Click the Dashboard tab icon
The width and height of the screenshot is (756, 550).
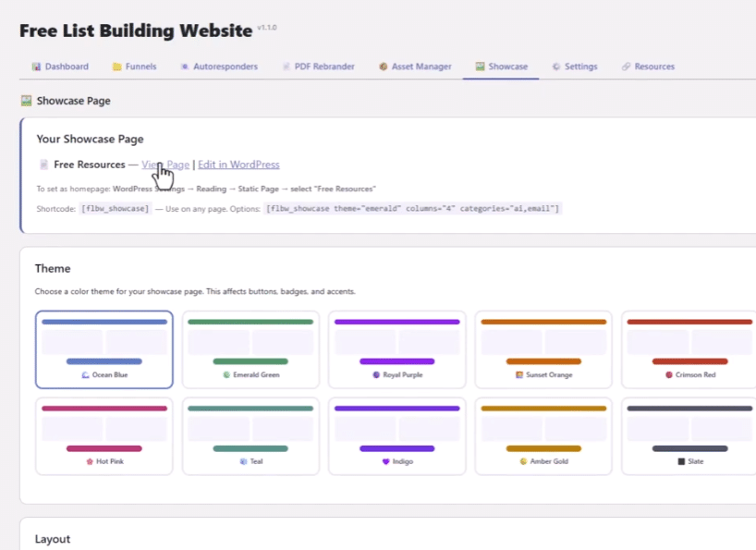point(36,67)
